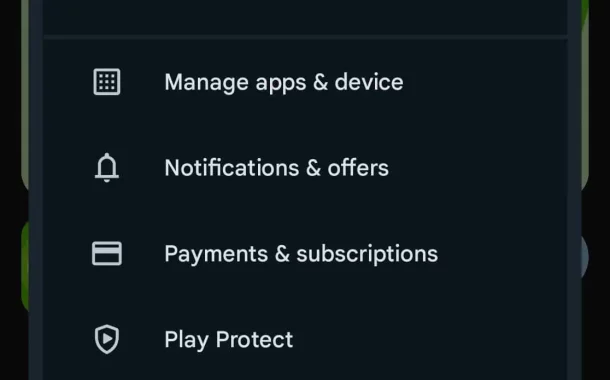Open Notifications & offers
The image size is (610, 380).
click(x=305, y=168)
